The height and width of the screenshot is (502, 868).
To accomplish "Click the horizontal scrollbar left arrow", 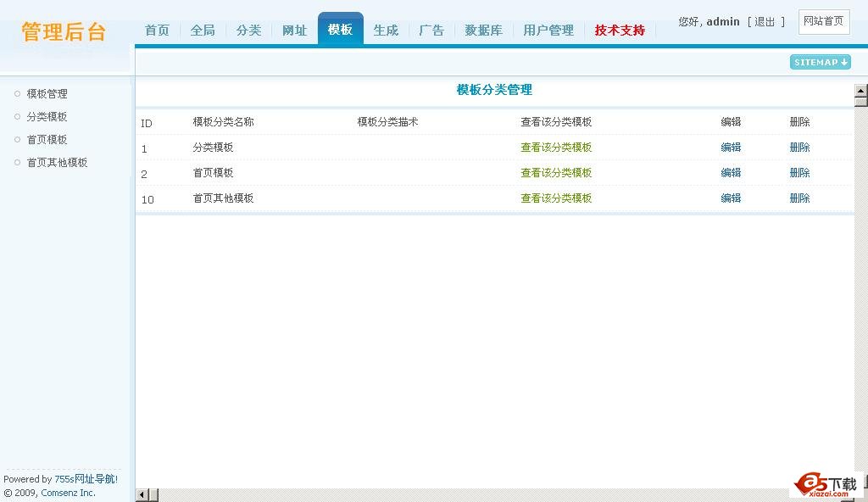I will pyautogui.click(x=142, y=495).
